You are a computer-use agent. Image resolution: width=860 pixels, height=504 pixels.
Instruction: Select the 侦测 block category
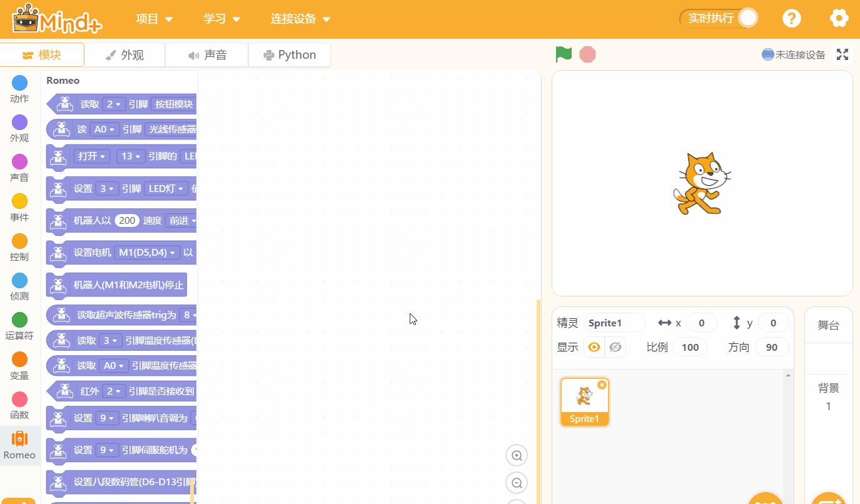[19, 286]
